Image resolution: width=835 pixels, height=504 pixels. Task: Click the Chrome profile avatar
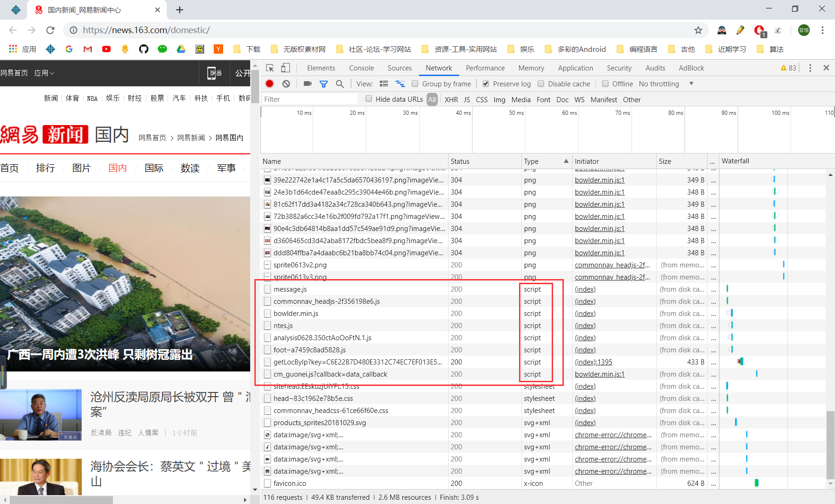(804, 30)
